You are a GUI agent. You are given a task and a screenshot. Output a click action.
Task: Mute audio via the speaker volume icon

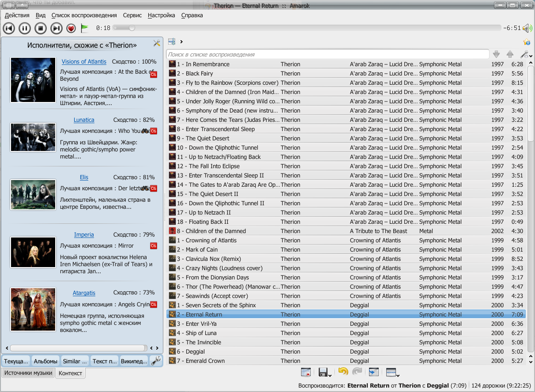(x=527, y=28)
